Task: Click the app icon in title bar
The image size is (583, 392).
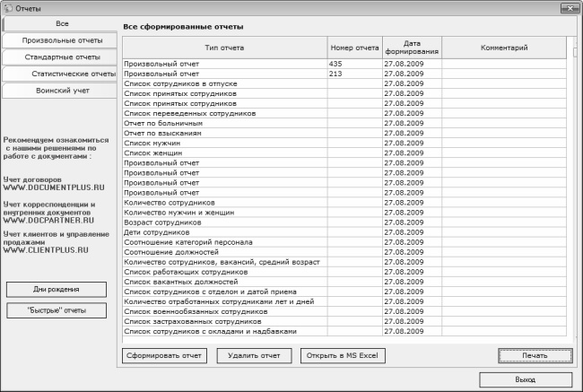Action: (9, 8)
